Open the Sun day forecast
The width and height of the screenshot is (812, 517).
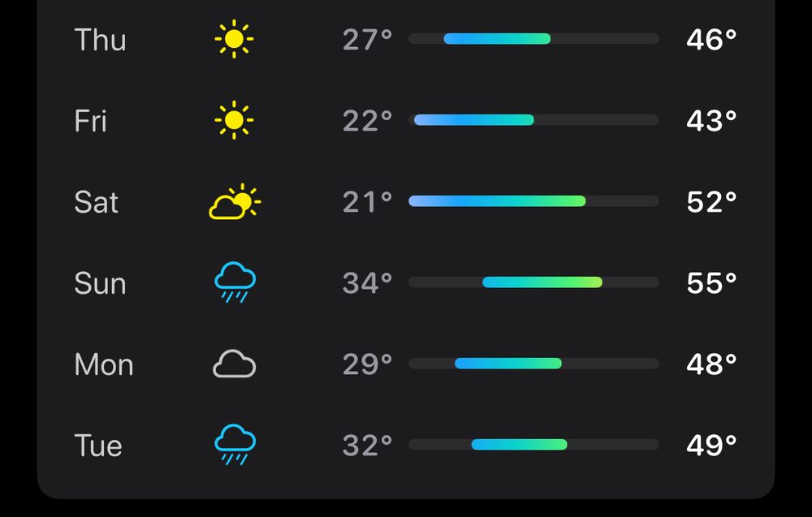(x=101, y=283)
